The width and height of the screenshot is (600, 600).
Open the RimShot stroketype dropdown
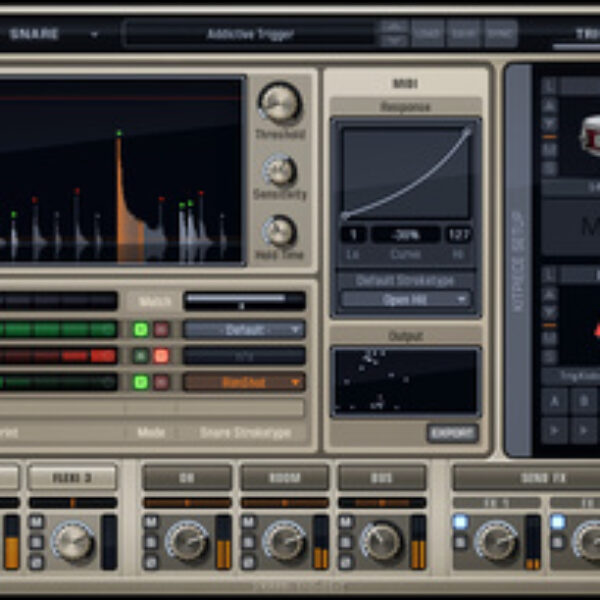pyautogui.click(x=244, y=382)
